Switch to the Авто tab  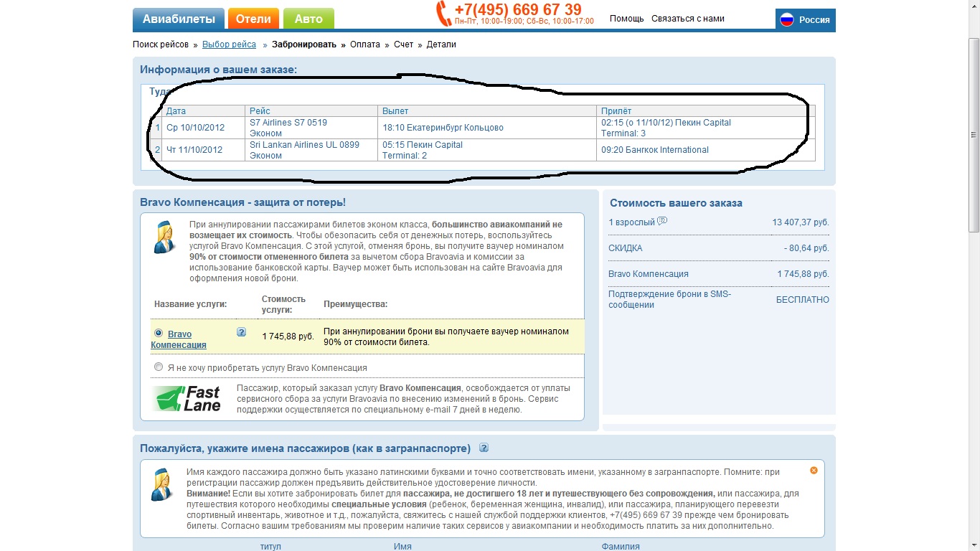coord(308,19)
